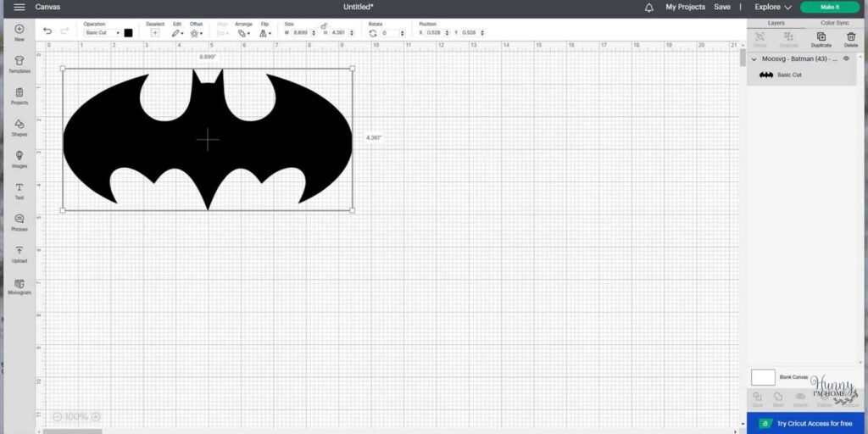Open the Phrases panel
Image resolution: width=868 pixels, height=434 pixels.
click(x=19, y=222)
